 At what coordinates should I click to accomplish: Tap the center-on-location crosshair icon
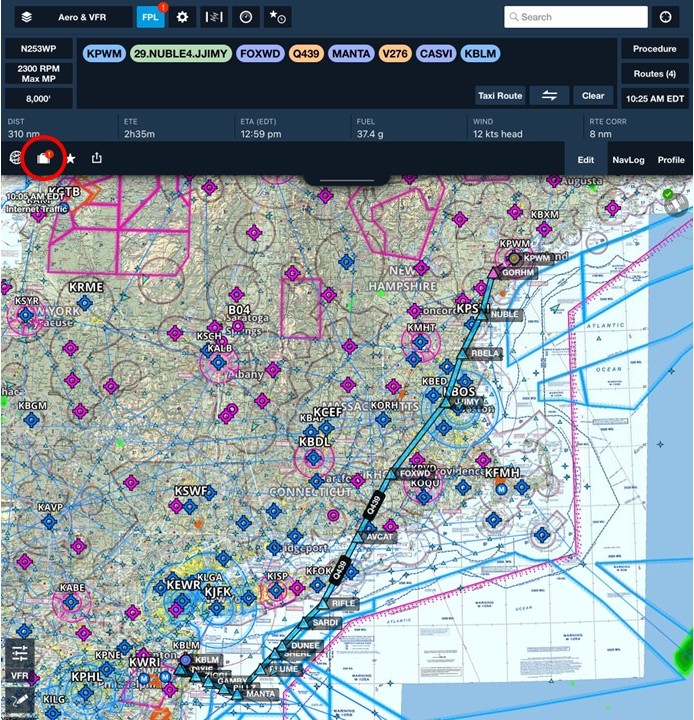click(x=666, y=17)
